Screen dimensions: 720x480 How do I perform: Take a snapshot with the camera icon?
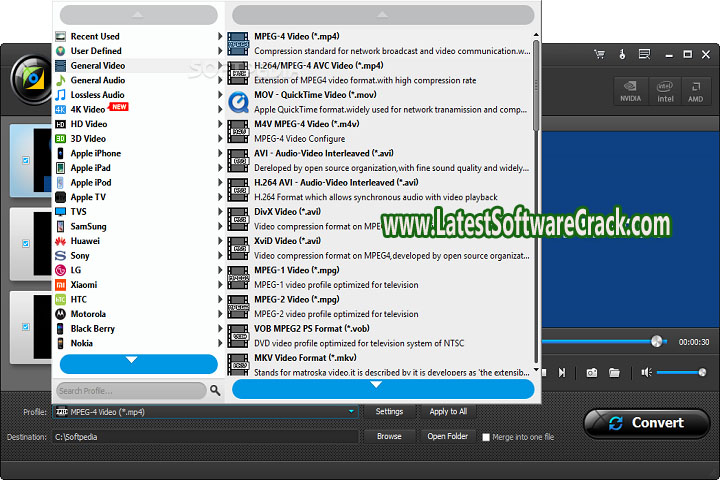592,373
